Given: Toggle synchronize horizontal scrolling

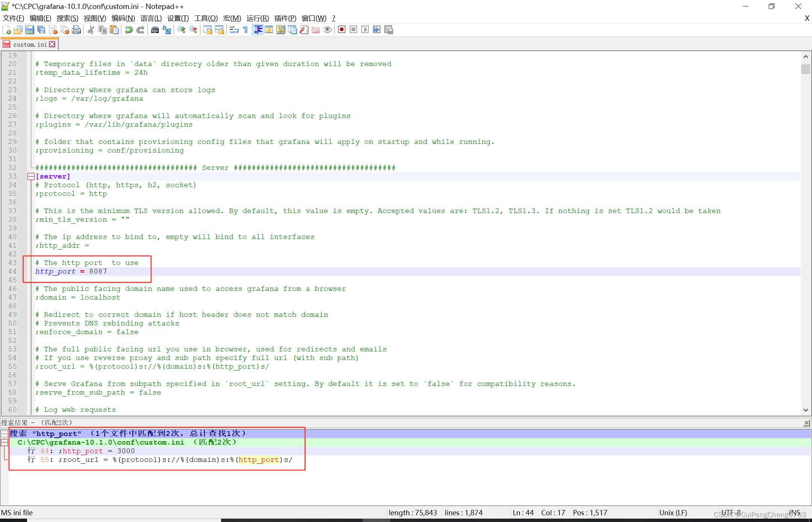Looking at the screenshot, I should (x=219, y=30).
